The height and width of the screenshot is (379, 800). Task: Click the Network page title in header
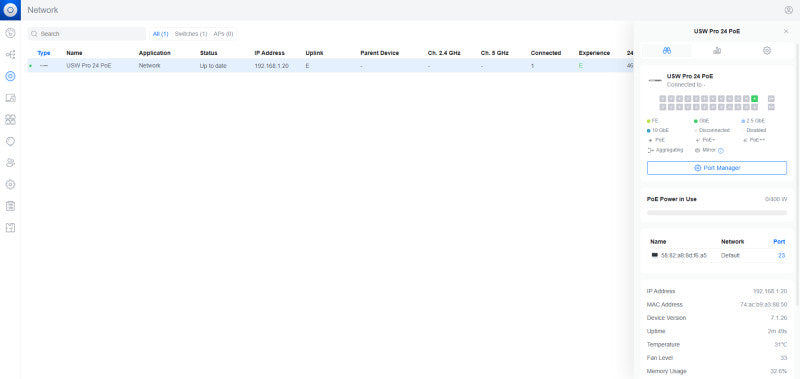tap(43, 10)
